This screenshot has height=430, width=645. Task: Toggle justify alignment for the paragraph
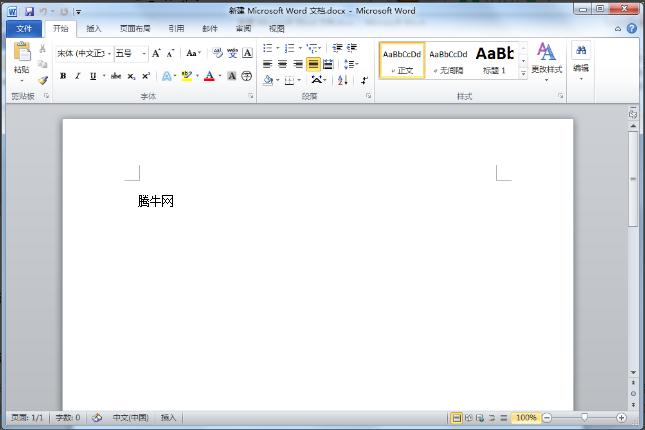pyautogui.click(x=313, y=64)
